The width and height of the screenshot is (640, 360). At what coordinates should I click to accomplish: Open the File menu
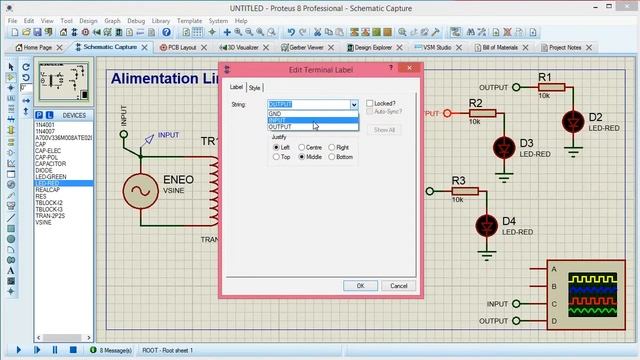[x=13, y=20]
